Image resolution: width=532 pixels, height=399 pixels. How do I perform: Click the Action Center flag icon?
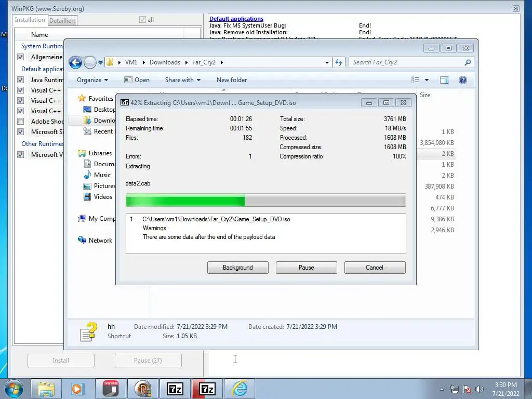pos(467,389)
